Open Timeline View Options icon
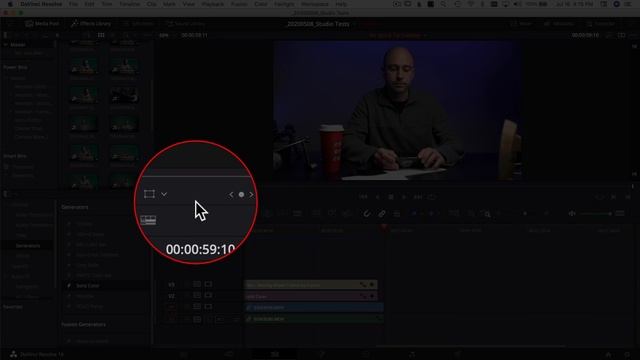640x360 pixels. [148, 220]
